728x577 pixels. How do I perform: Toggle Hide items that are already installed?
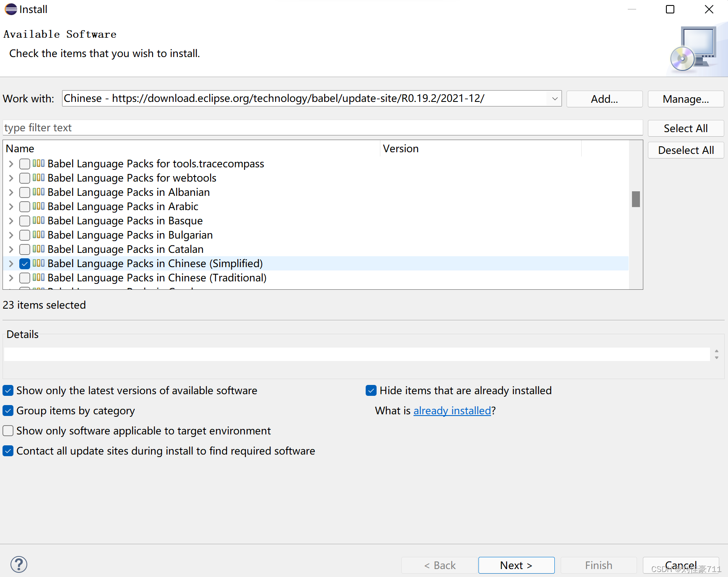click(371, 391)
